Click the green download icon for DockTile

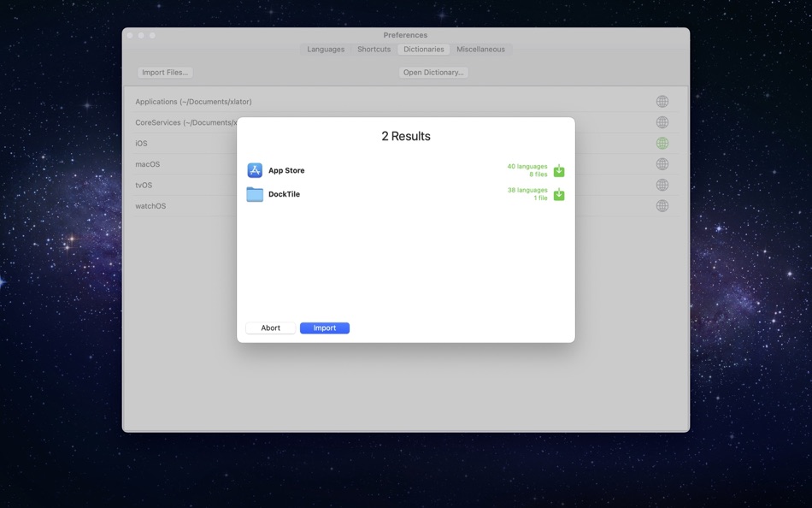[x=559, y=194]
